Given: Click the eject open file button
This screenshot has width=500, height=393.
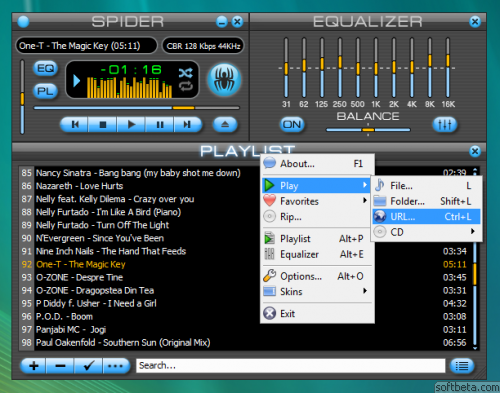Looking at the screenshot, I should coord(225,125).
